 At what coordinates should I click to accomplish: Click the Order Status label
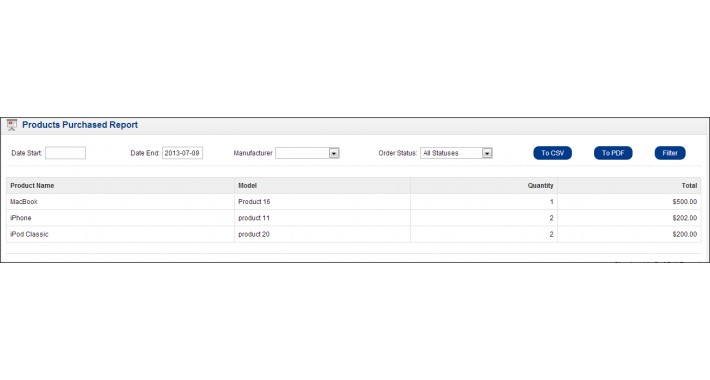pos(398,153)
